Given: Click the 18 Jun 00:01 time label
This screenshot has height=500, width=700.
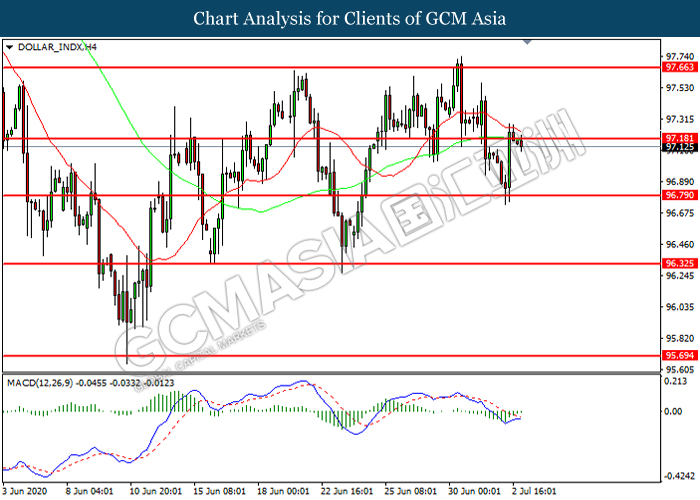Looking at the screenshot, I should (283, 492).
